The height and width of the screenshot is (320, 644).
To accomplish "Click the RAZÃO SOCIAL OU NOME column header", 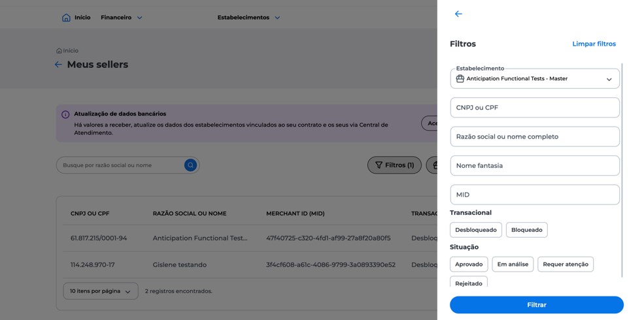I will pyautogui.click(x=190, y=214).
